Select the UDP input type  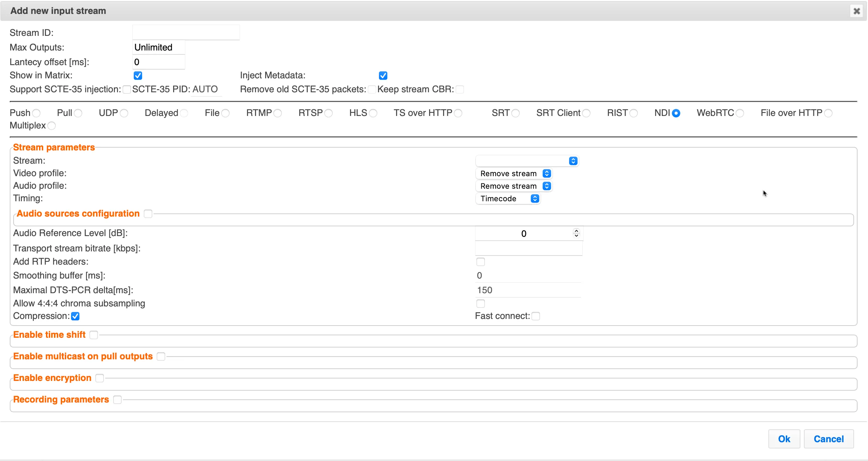pyautogui.click(x=124, y=113)
